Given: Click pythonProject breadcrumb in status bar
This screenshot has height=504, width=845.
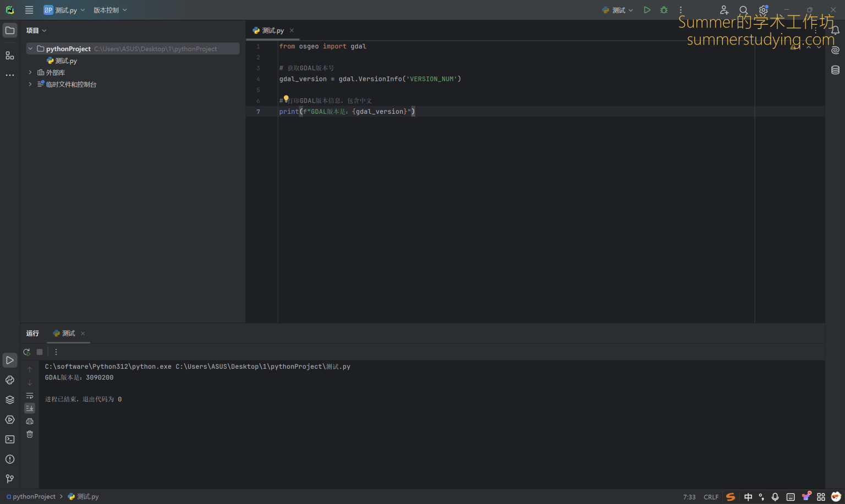Looking at the screenshot, I should 34,497.
